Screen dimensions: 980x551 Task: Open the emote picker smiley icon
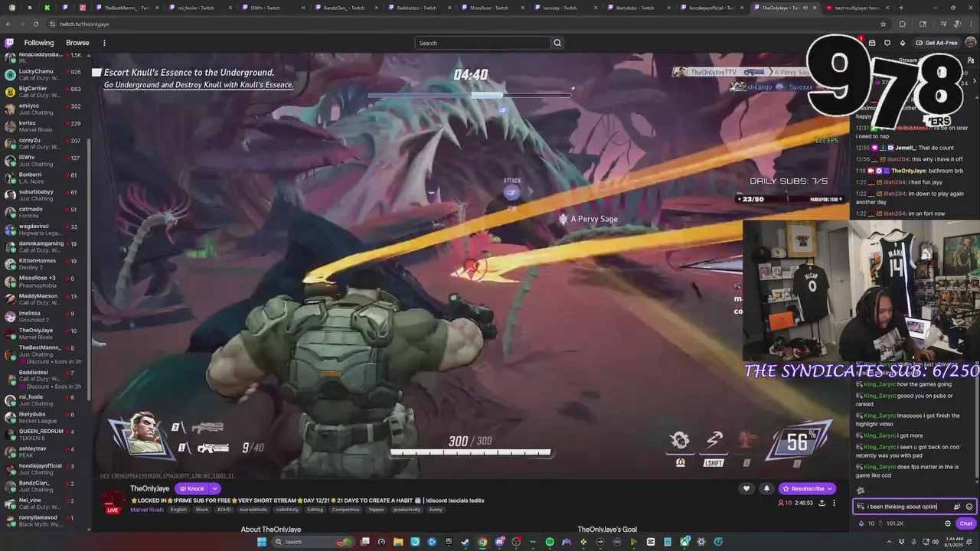pos(969,507)
